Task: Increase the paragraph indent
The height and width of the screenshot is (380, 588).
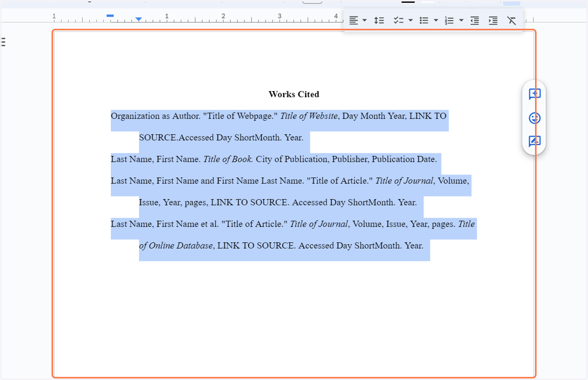Action: (493, 21)
